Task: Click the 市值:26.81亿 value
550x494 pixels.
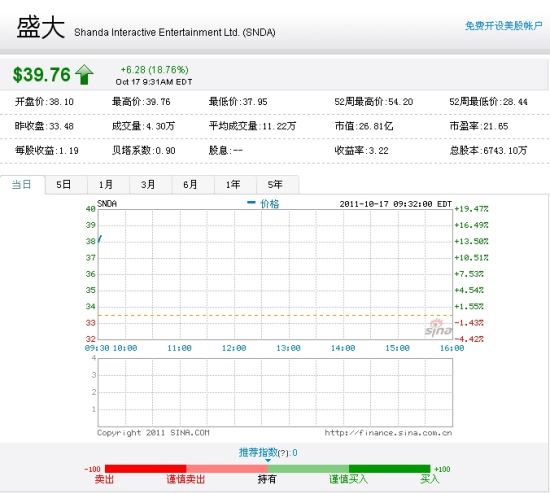Action: [x=364, y=126]
